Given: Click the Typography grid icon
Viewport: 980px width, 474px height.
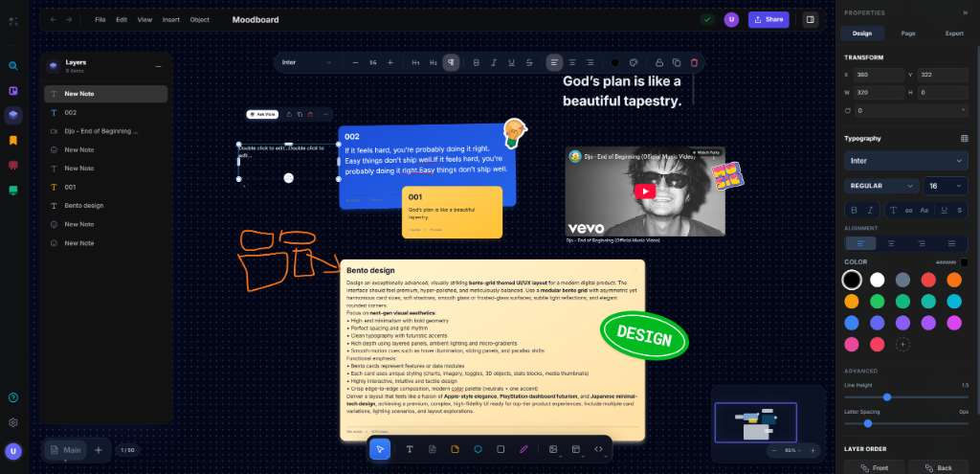Looking at the screenshot, I should click(964, 138).
